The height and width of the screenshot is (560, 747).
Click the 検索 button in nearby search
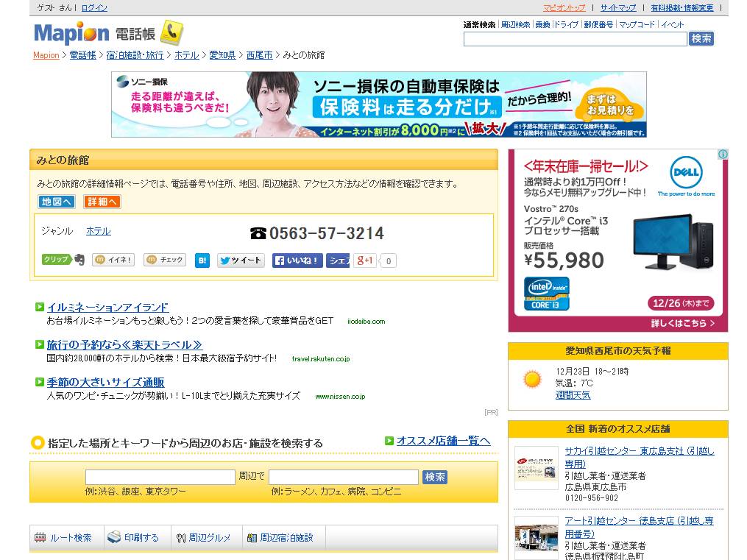point(435,477)
